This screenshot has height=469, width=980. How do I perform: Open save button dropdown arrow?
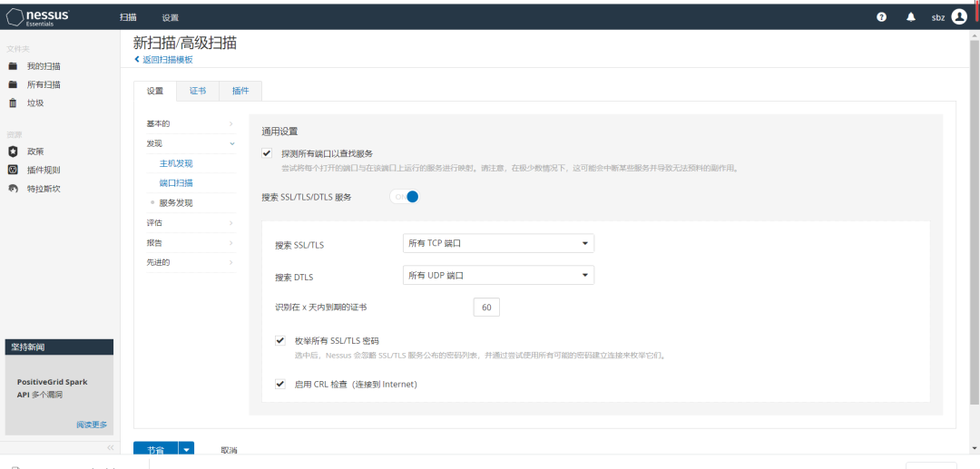pos(186,450)
